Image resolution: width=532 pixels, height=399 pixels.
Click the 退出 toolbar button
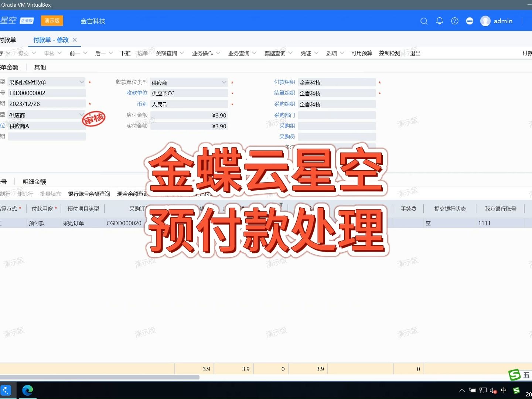(415, 53)
